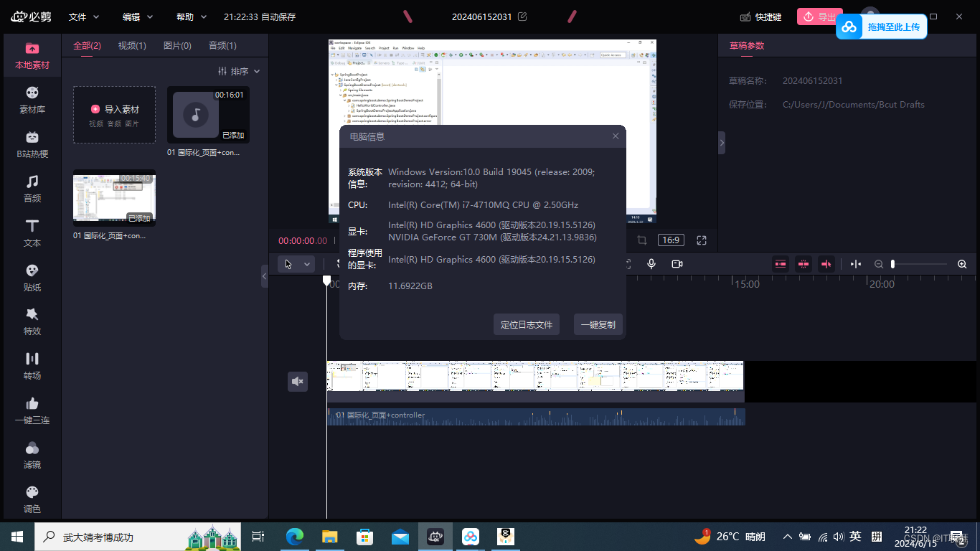Click the Baidu Netdisk cloud upload icon
The width and height of the screenshot is (980, 551).
coord(849,27)
